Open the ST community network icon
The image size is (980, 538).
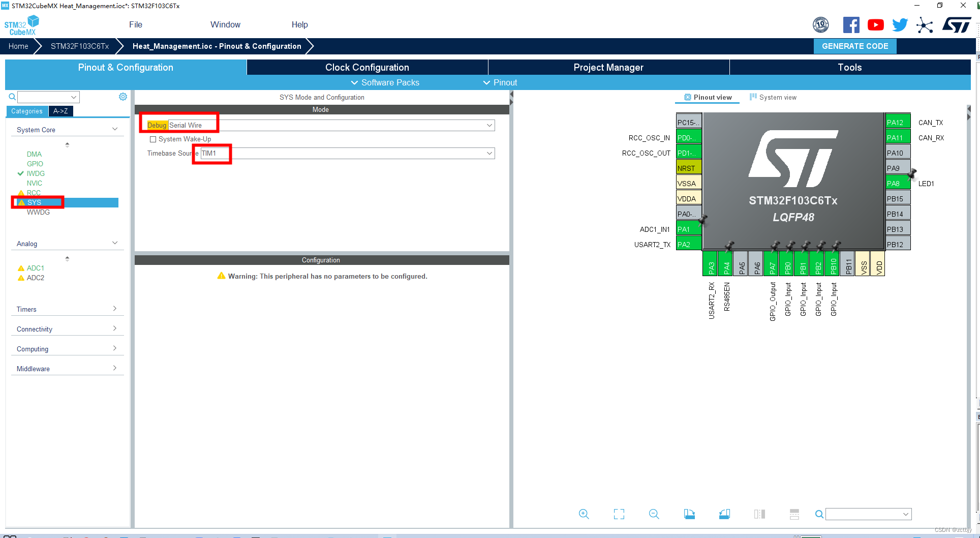pyautogui.click(x=925, y=25)
